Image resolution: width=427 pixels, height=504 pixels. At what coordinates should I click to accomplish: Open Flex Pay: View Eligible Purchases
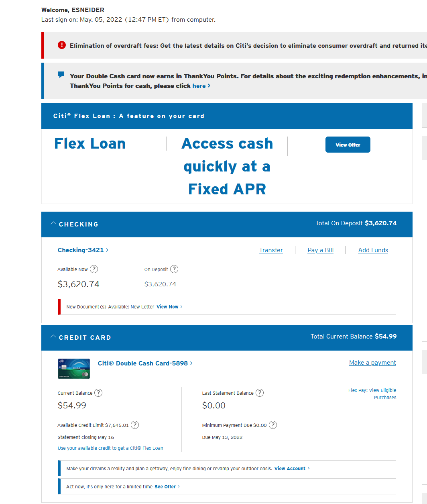tap(372, 394)
